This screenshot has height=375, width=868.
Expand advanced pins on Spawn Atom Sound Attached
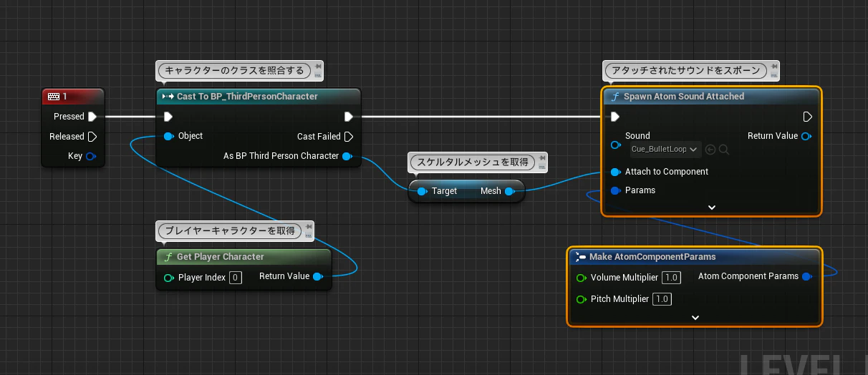pos(712,208)
